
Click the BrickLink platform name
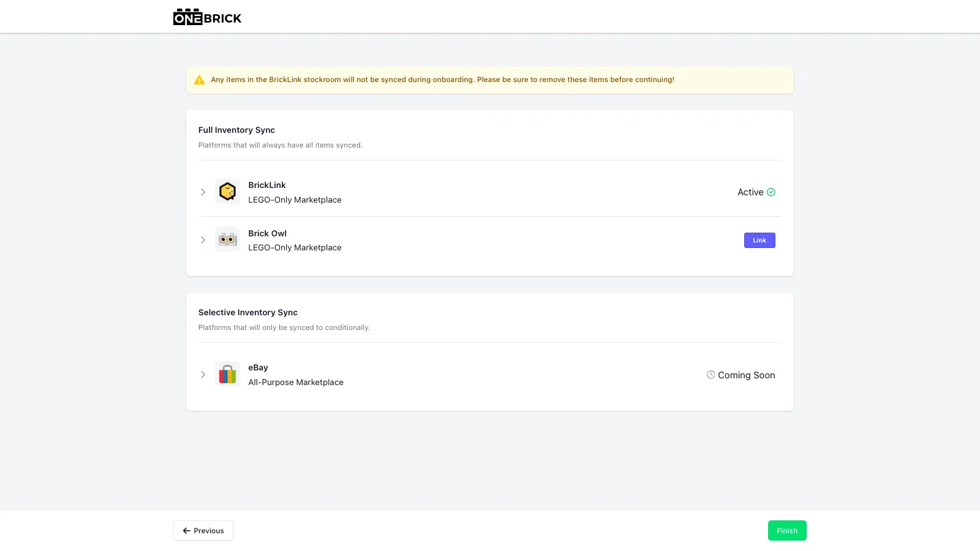coord(267,185)
